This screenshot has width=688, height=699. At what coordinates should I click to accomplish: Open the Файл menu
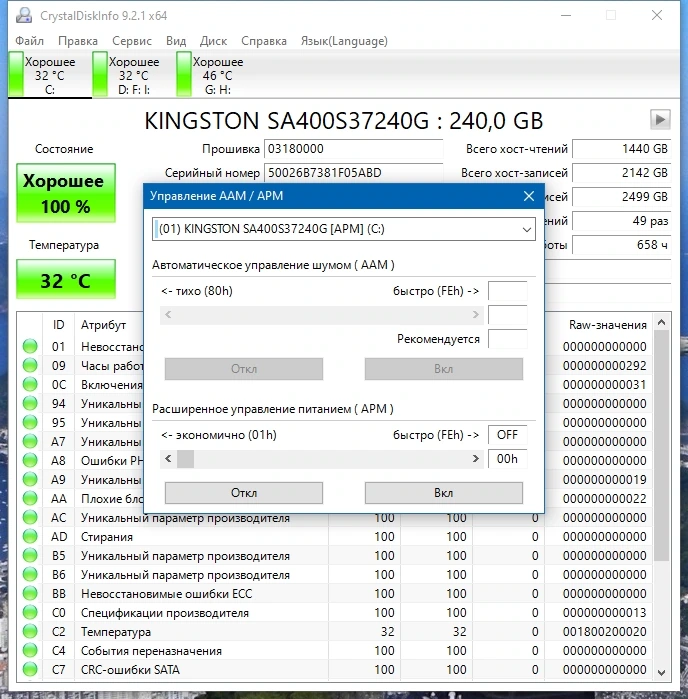pos(29,41)
